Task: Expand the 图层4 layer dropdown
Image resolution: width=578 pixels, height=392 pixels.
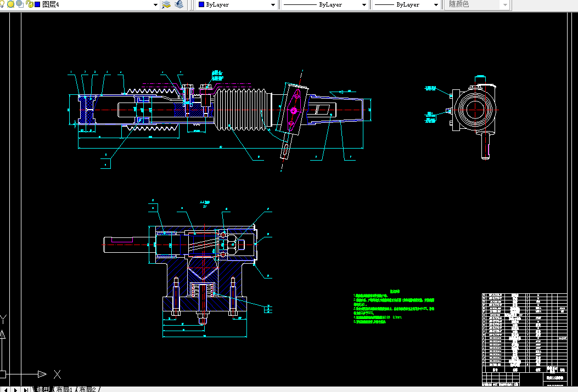Action: [x=155, y=4]
